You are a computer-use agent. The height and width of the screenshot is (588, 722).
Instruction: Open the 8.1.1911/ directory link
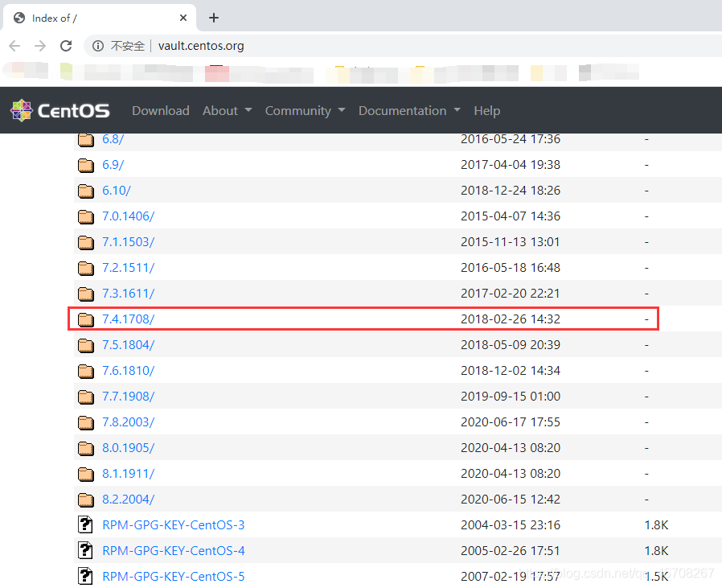tap(129, 474)
